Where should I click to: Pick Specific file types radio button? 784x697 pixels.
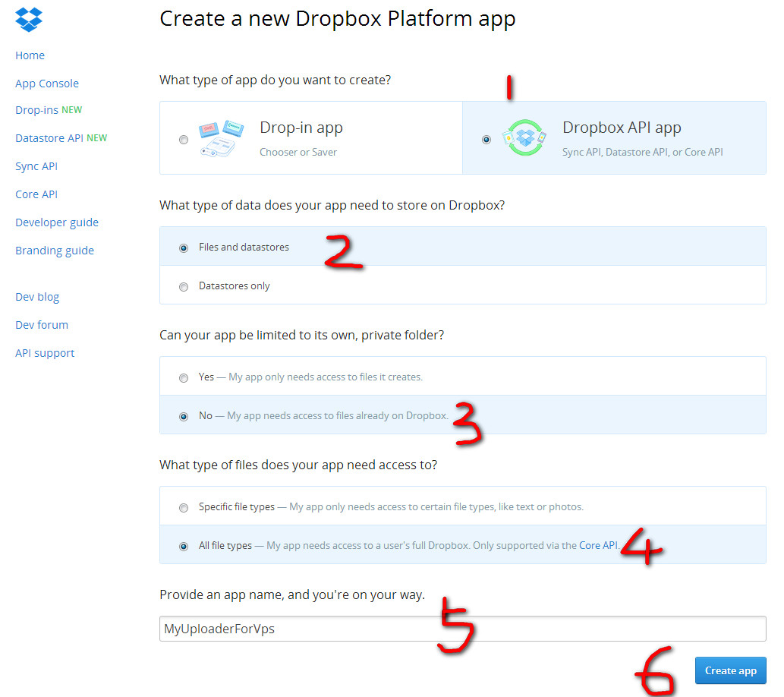pos(184,508)
